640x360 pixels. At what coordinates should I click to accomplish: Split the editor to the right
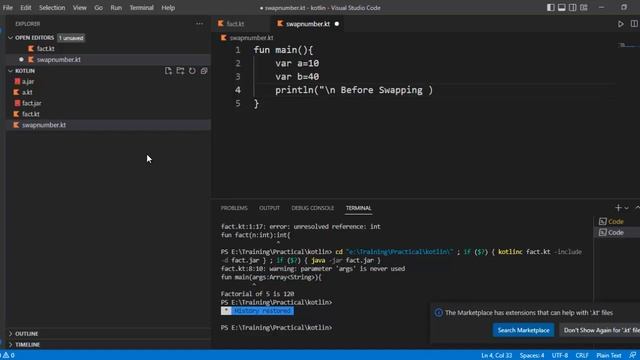pos(634,24)
